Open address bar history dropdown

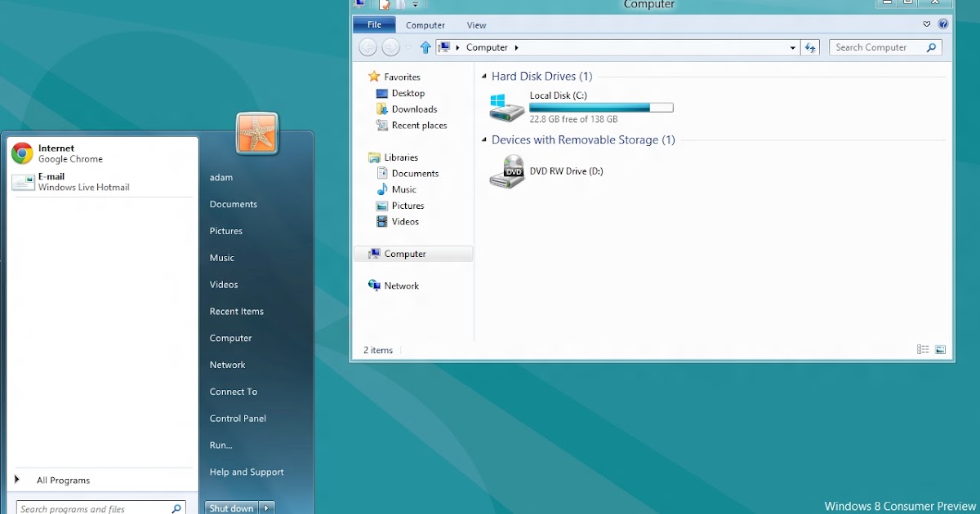tap(792, 48)
